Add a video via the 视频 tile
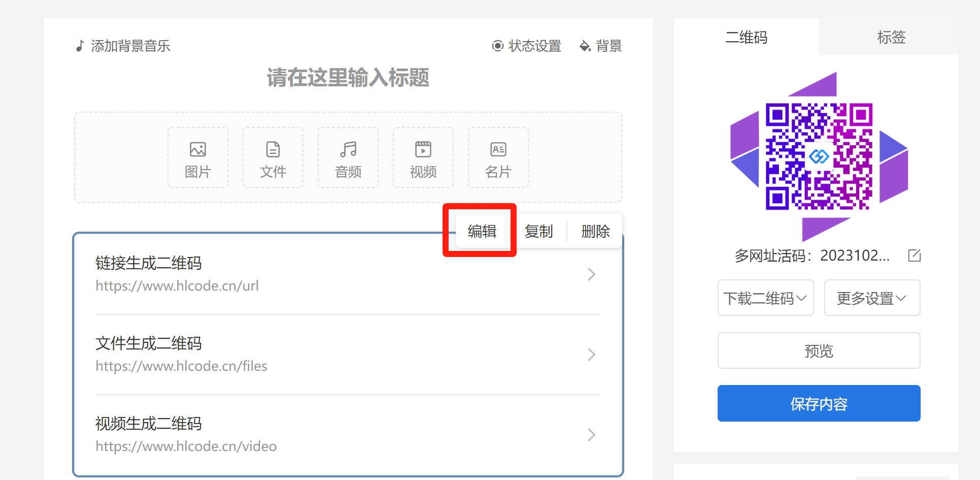 pos(423,157)
